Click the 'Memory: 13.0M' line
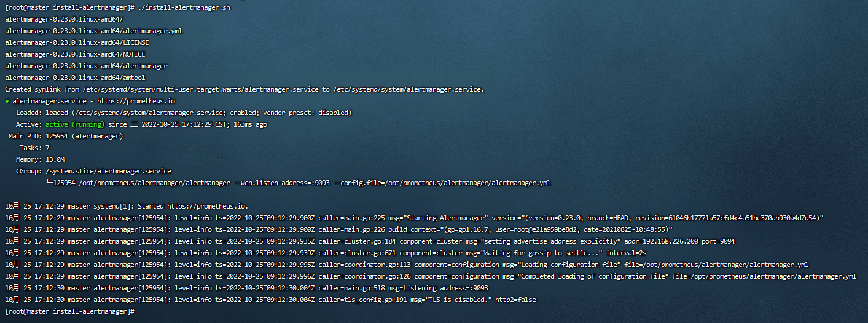 pyautogui.click(x=41, y=159)
